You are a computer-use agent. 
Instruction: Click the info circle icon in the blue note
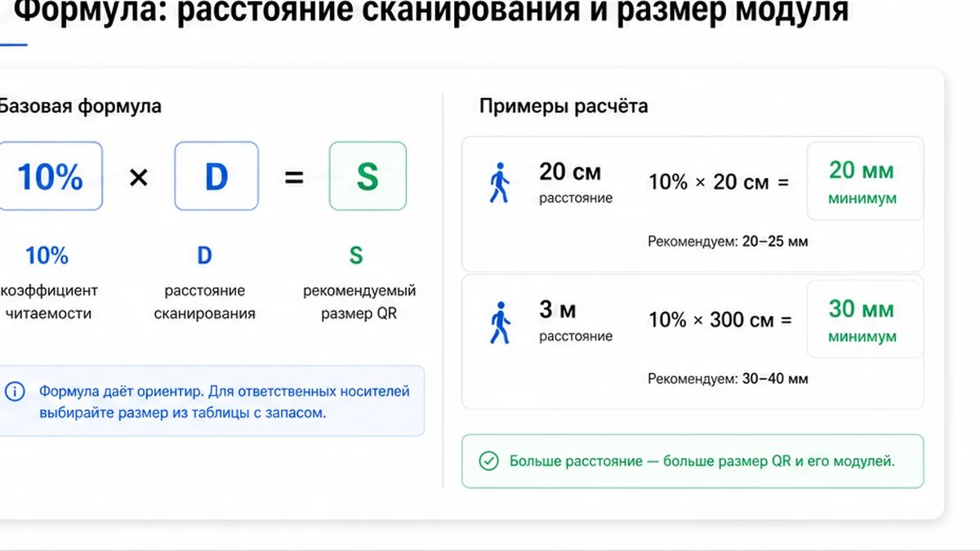pyautogui.click(x=15, y=392)
